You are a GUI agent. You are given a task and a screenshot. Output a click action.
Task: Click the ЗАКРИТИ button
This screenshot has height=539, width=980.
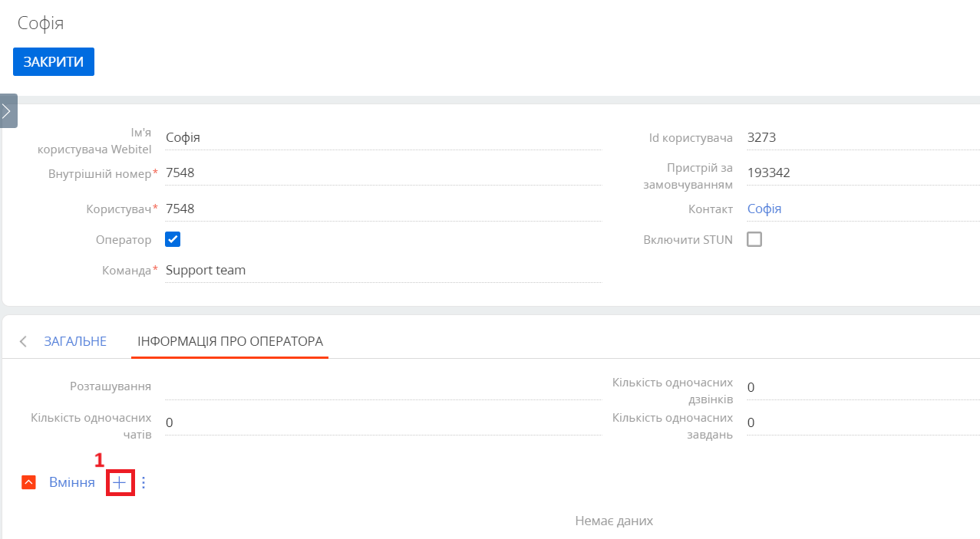tap(54, 62)
